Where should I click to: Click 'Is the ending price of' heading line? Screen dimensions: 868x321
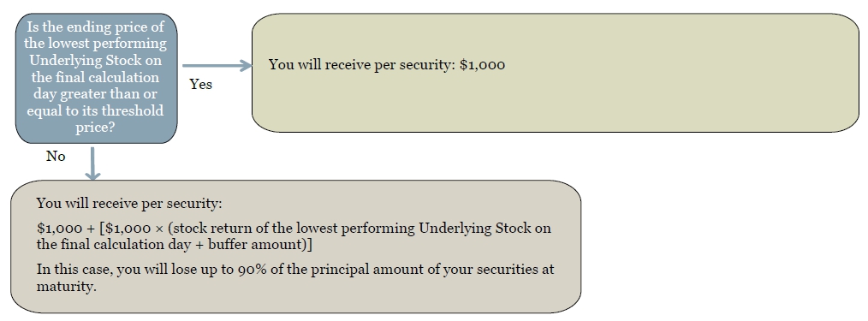point(95,27)
